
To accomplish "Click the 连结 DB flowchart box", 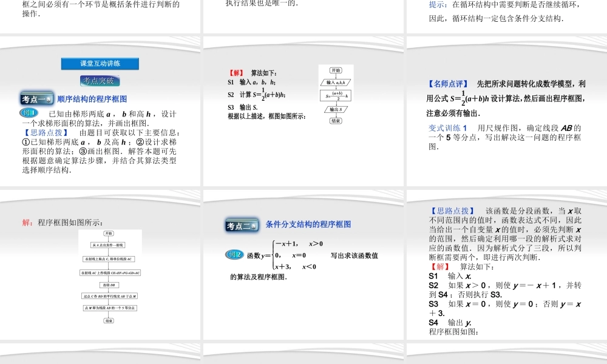I will pyautogui.click(x=109, y=285).
